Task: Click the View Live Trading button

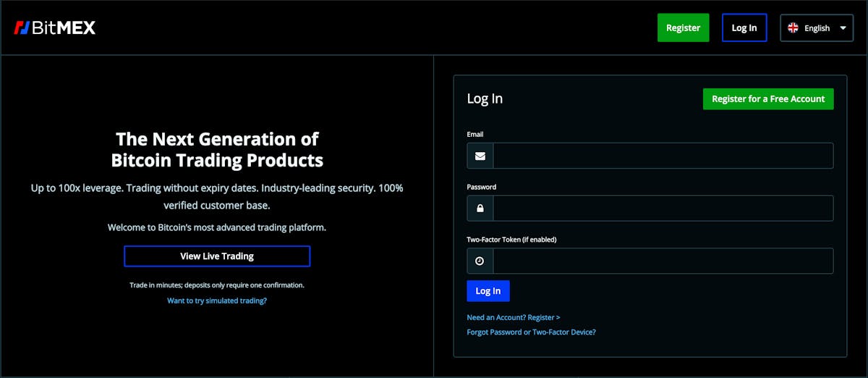Action: coord(217,256)
